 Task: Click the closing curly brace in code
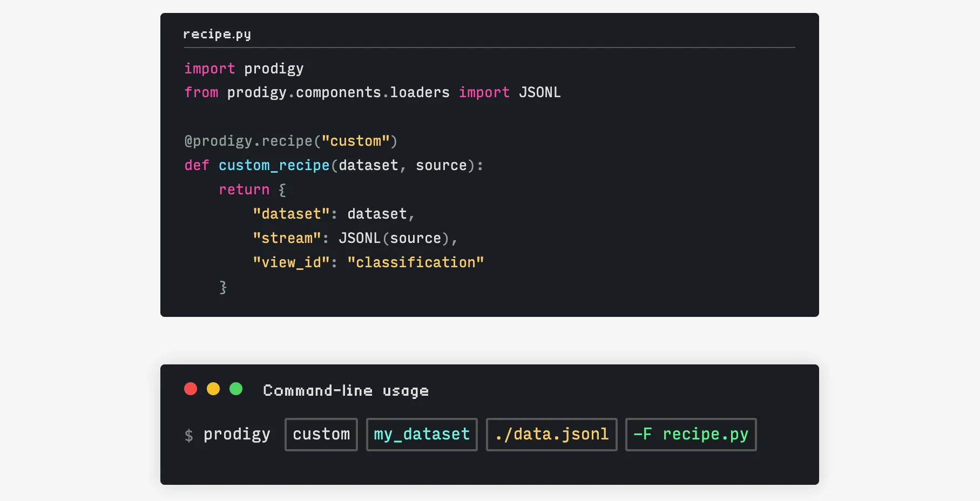(x=223, y=287)
